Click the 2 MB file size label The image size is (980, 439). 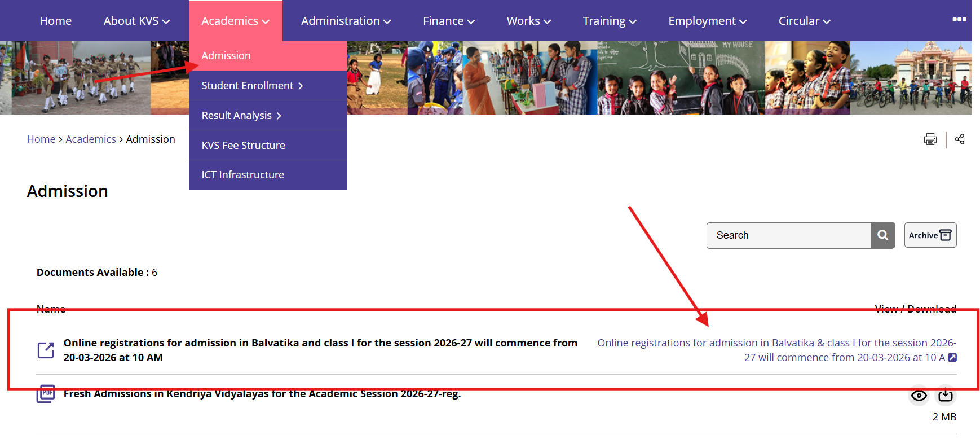click(944, 417)
